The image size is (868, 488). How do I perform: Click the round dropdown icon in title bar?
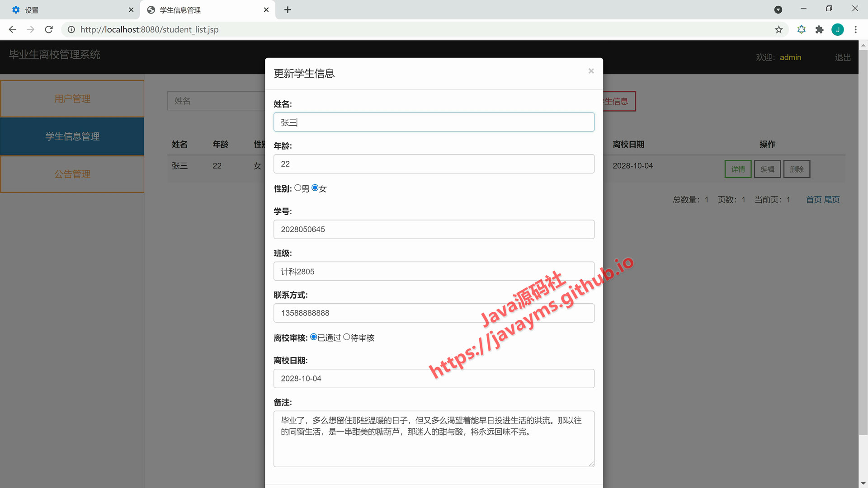click(778, 9)
